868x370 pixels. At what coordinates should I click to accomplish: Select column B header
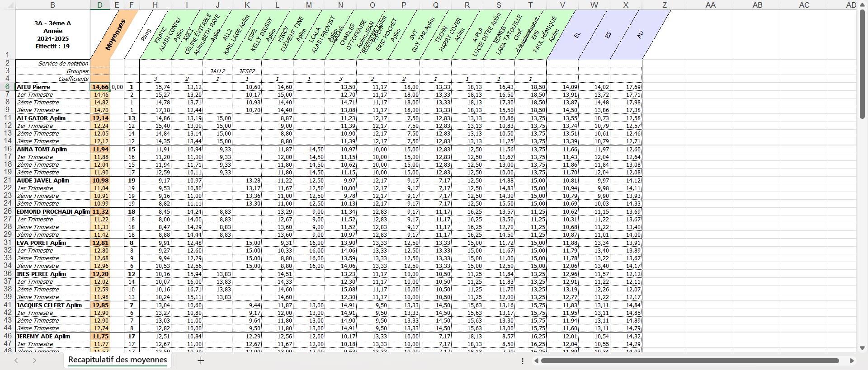click(x=53, y=5)
